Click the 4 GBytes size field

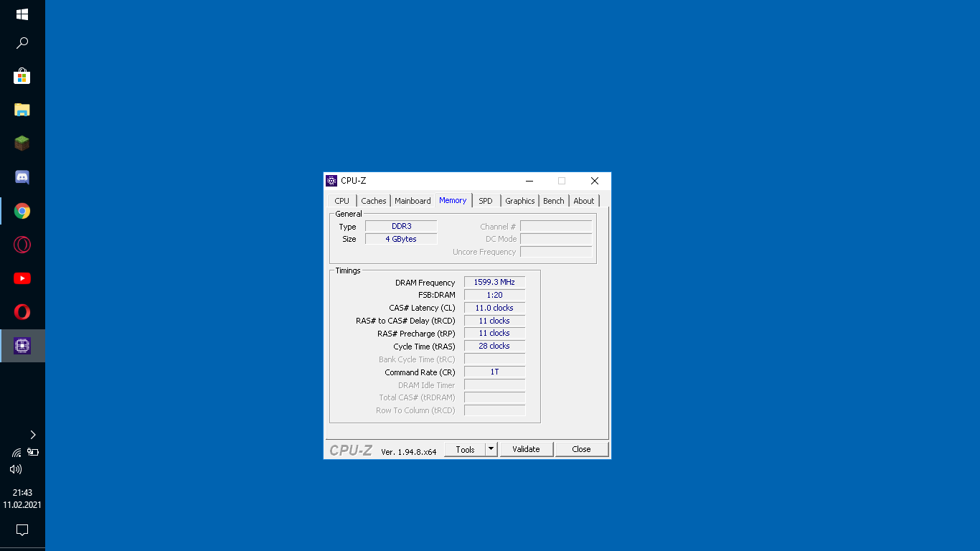click(401, 239)
